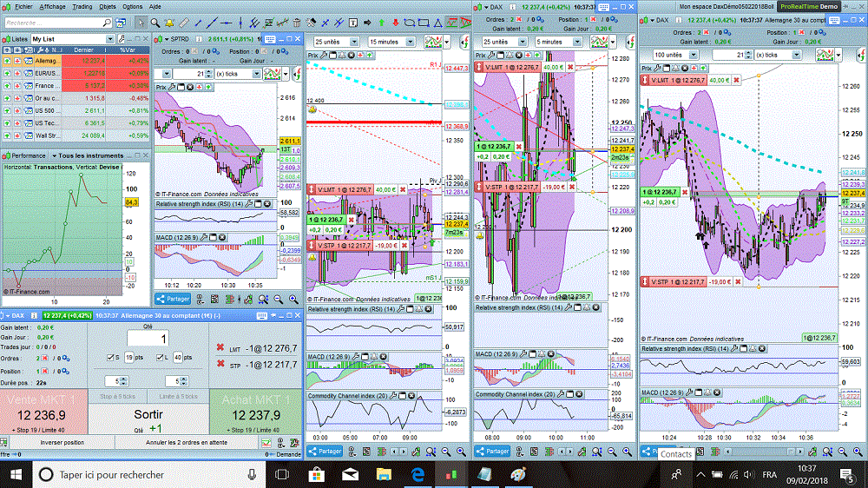Select the black right-arrow drawing tool

(x=367, y=23)
